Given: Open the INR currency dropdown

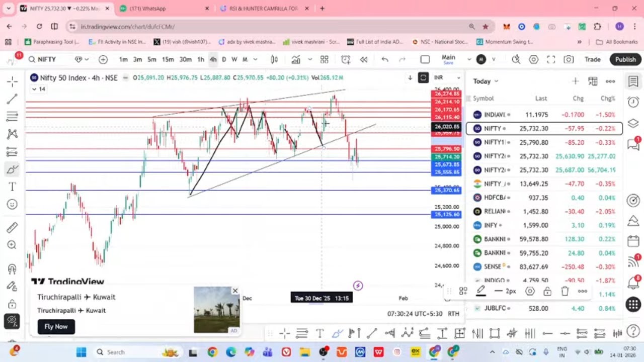Looking at the screenshot, I should coord(448,77).
